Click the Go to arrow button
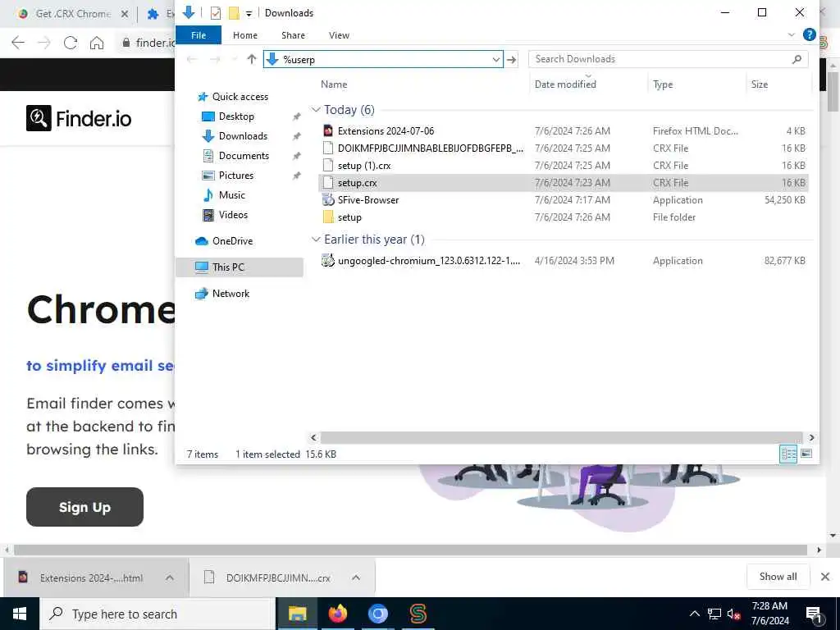 point(512,59)
